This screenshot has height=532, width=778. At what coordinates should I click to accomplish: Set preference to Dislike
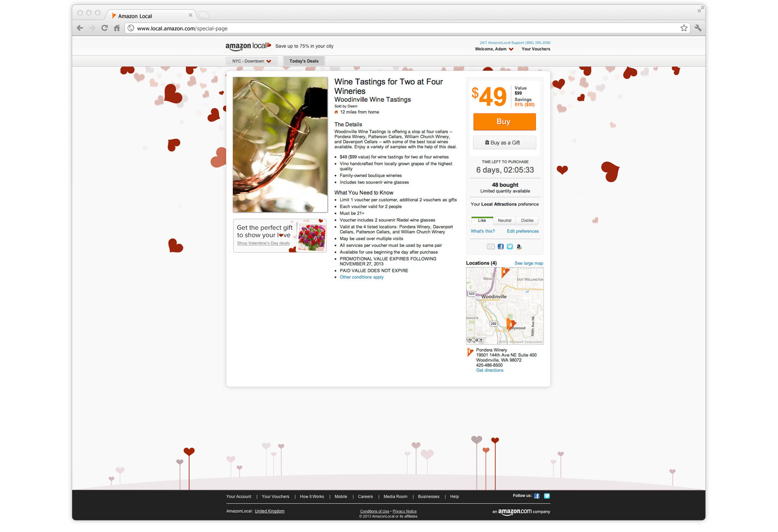point(527,220)
